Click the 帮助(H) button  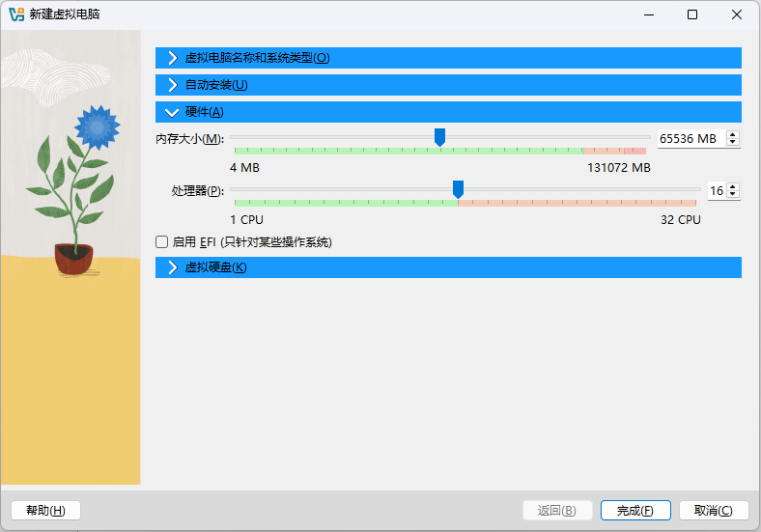tap(45, 510)
